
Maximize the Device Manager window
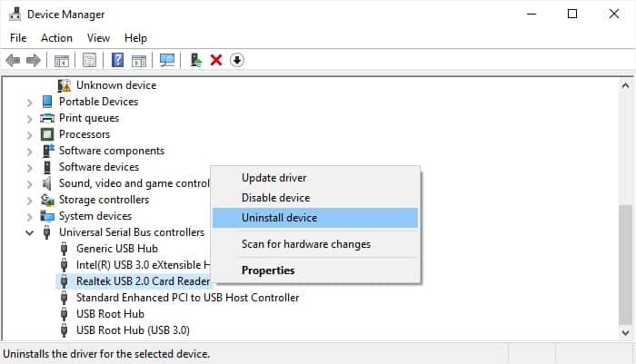(572, 14)
